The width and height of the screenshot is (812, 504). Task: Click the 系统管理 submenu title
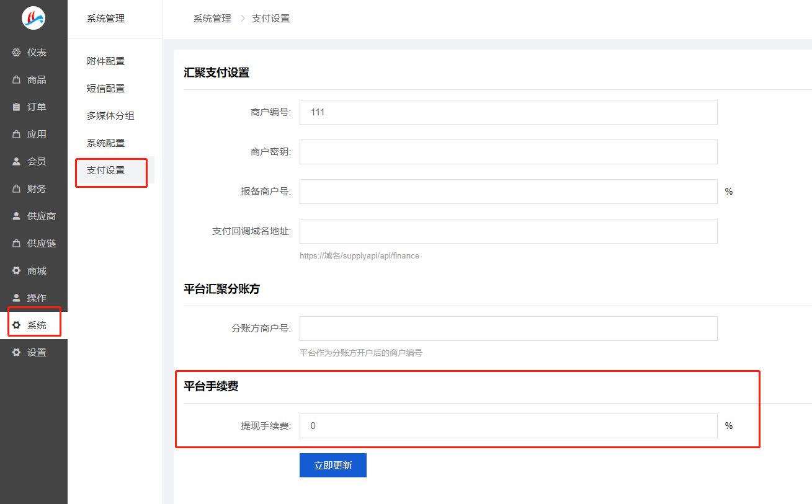[105, 19]
